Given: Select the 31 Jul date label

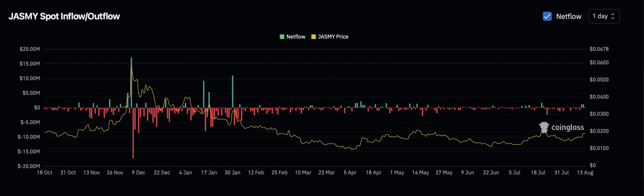Looking at the screenshot, I should (562, 173).
